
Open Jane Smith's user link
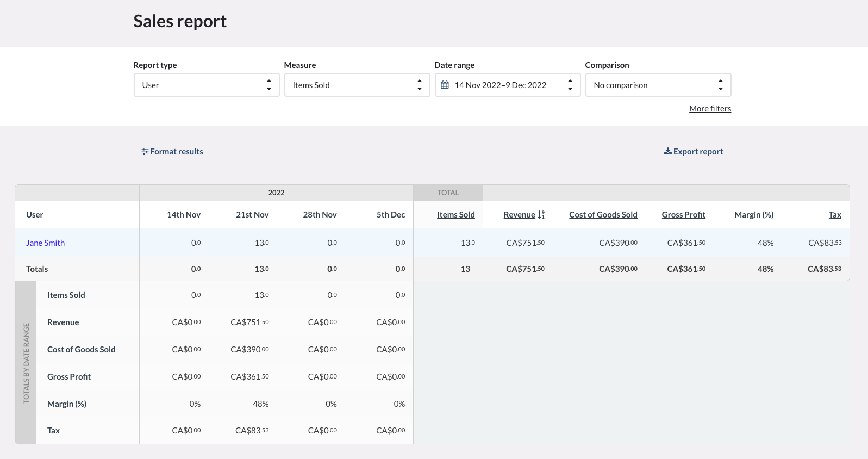(x=45, y=243)
